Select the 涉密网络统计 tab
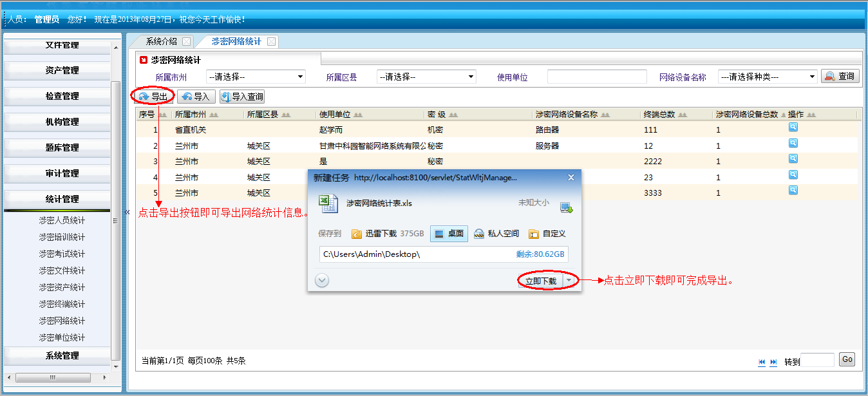This screenshot has width=868, height=396. click(236, 41)
